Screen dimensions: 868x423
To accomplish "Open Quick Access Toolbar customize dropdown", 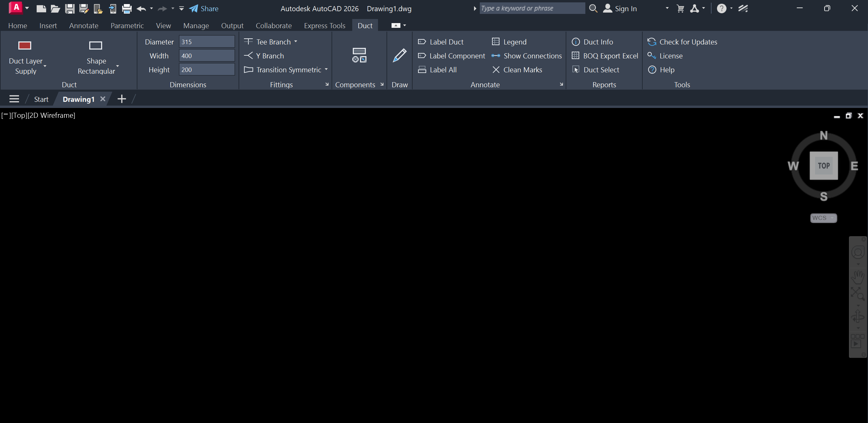I will tap(182, 8).
